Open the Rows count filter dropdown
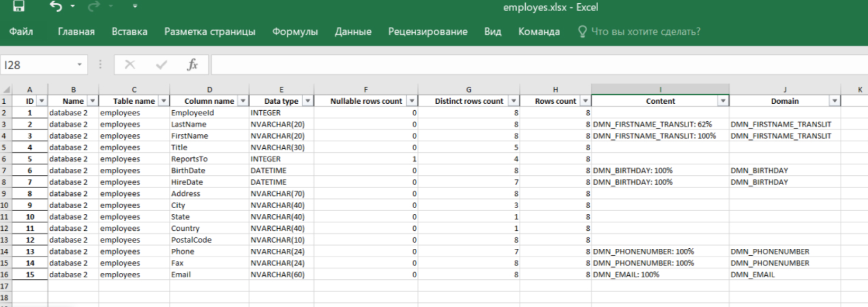Viewport: 868px width, 307px height. point(585,101)
